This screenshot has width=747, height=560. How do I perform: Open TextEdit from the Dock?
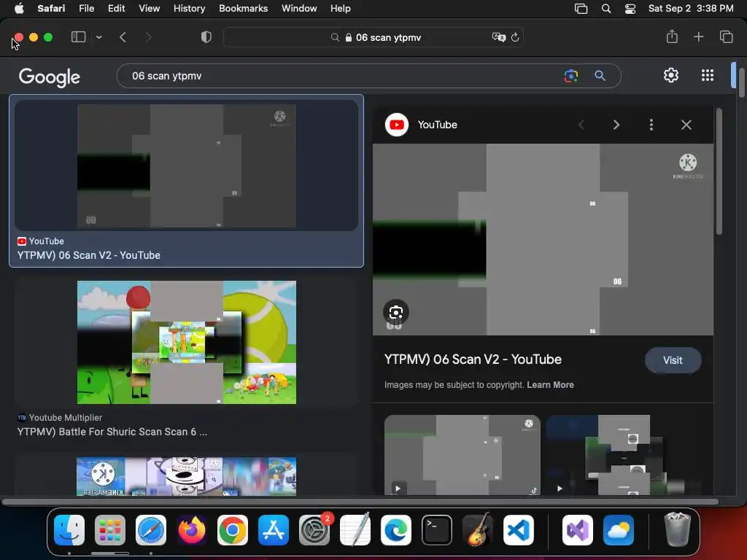pyautogui.click(x=355, y=530)
